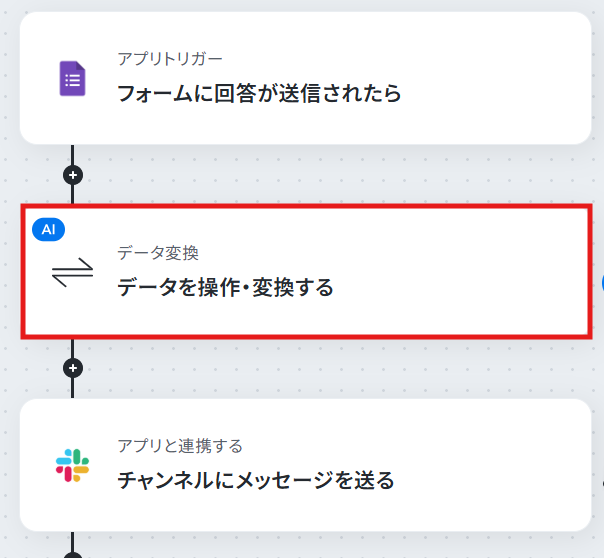The height and width of the screenshot is (558, 604).
Task: Click the purple Google Forms icon
Action: tap(72, 79)
